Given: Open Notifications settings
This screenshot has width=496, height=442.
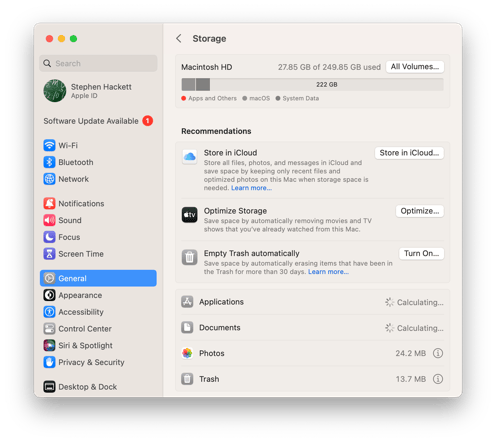Looking at the screenshot, I should (98, 203).
